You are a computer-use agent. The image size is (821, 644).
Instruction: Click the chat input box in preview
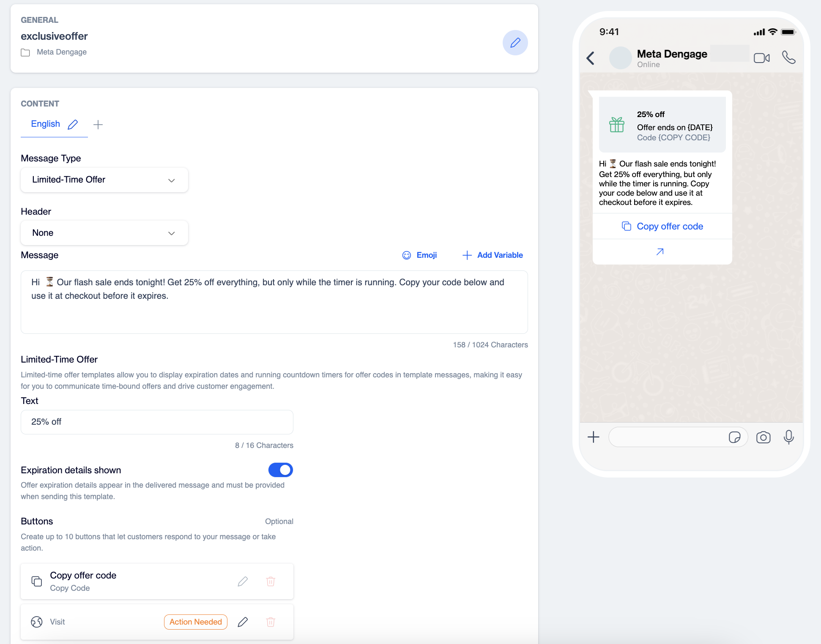[678, 437]
